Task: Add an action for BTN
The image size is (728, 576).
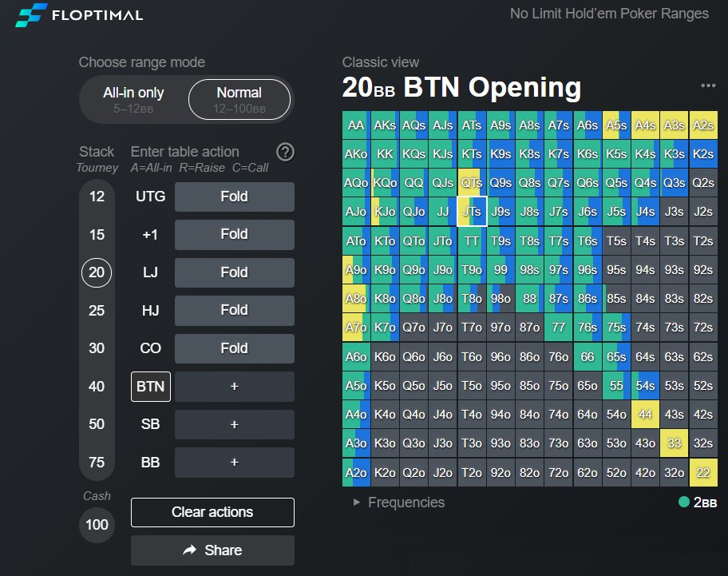Action: pyautogui.click(x=235, y=387)
